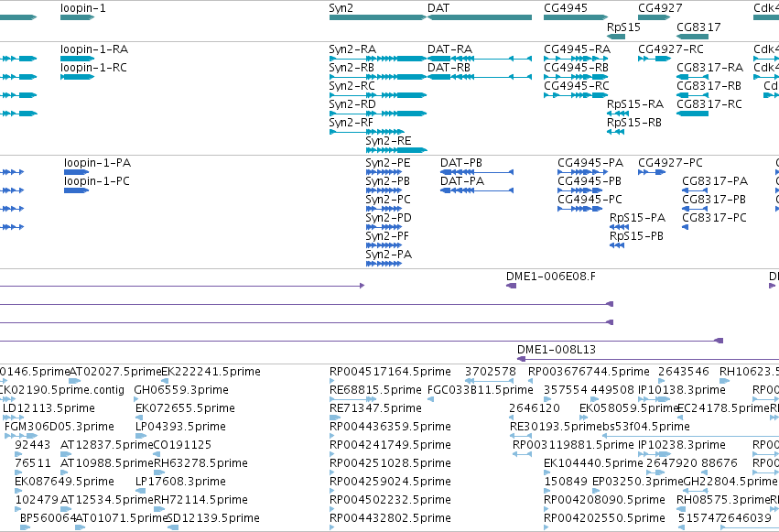Viewport: 779px width, 532px height.
Task: Open the Syn2-PE protein feature
Action: click(x=384, y=172)
